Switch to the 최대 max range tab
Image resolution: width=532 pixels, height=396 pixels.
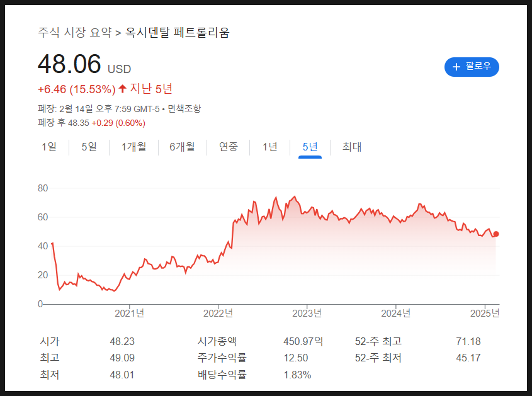click(x=352, y=147)
